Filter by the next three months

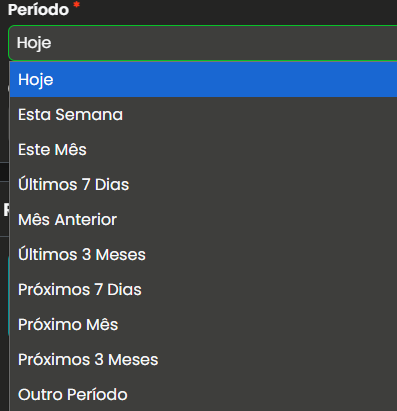pos(203,360)
